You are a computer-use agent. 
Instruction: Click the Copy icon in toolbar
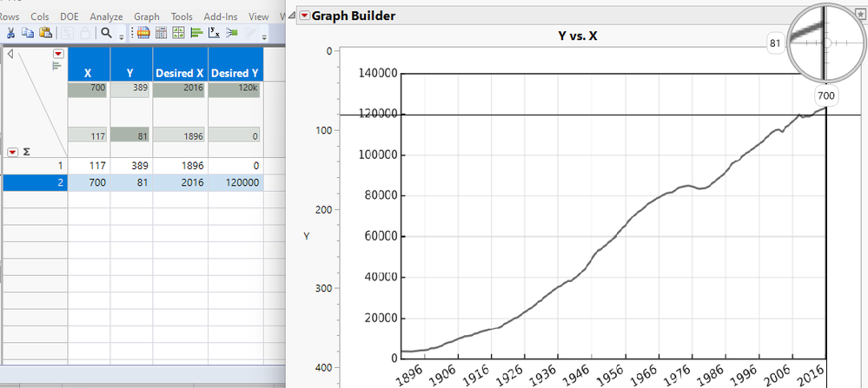point(28,33)
